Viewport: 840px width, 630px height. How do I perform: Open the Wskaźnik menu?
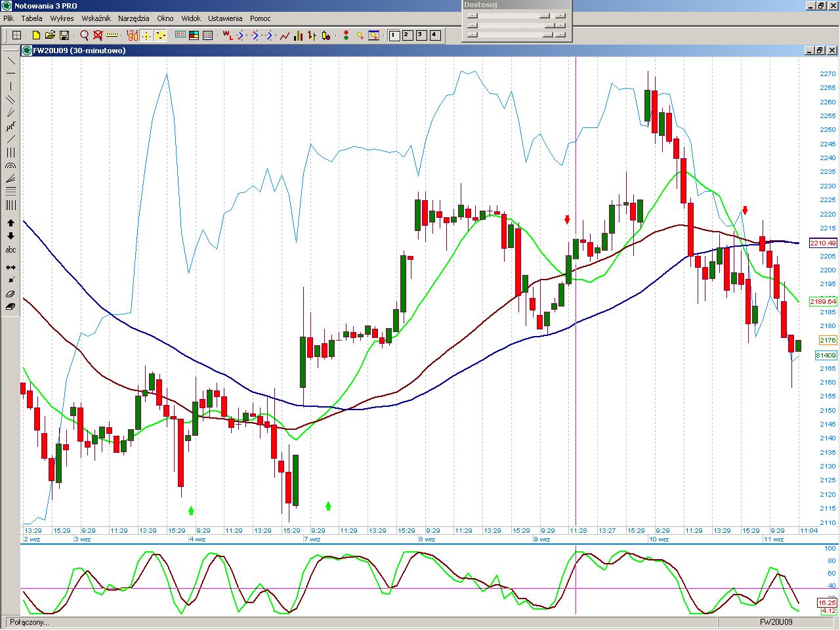(96, 18)
